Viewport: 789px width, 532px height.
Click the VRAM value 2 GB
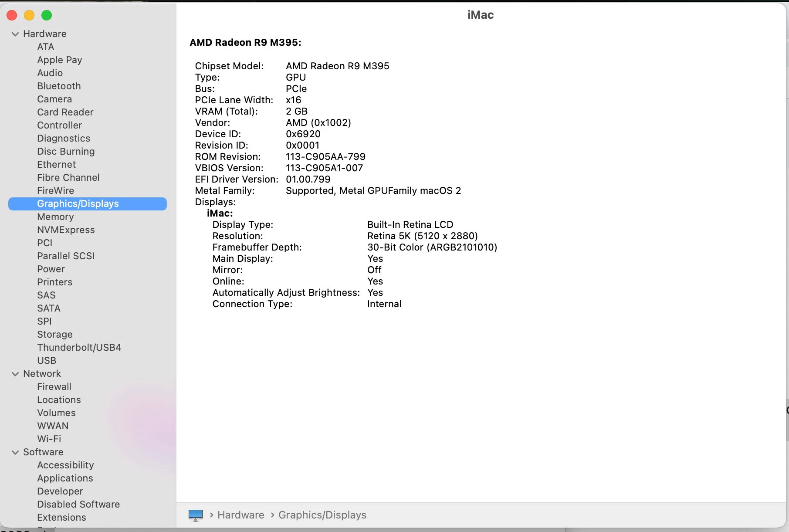coord(297,111)
